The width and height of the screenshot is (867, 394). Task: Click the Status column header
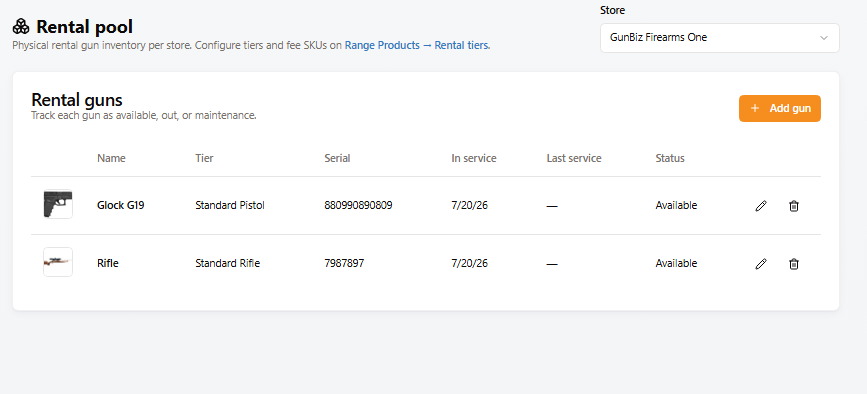(x=670, y=158)
